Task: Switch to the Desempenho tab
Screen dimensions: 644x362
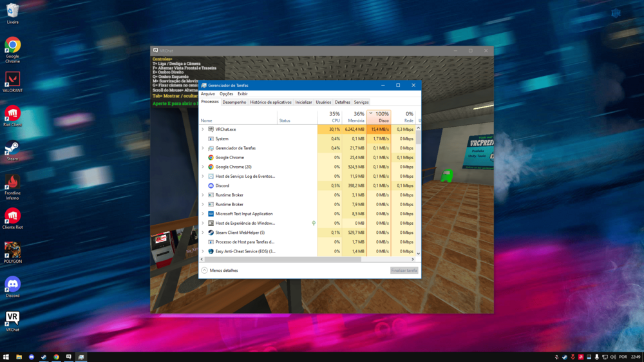Action: [234, 102]
